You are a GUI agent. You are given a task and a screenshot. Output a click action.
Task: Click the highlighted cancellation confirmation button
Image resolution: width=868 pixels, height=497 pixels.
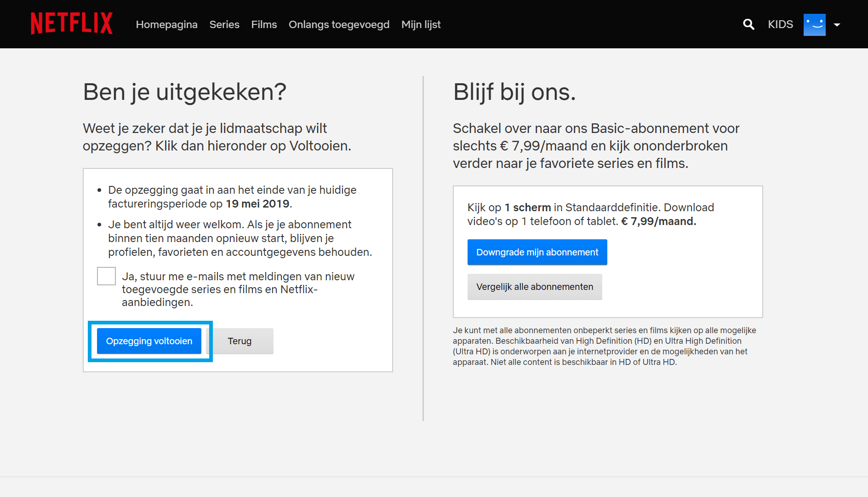[148, 341]
